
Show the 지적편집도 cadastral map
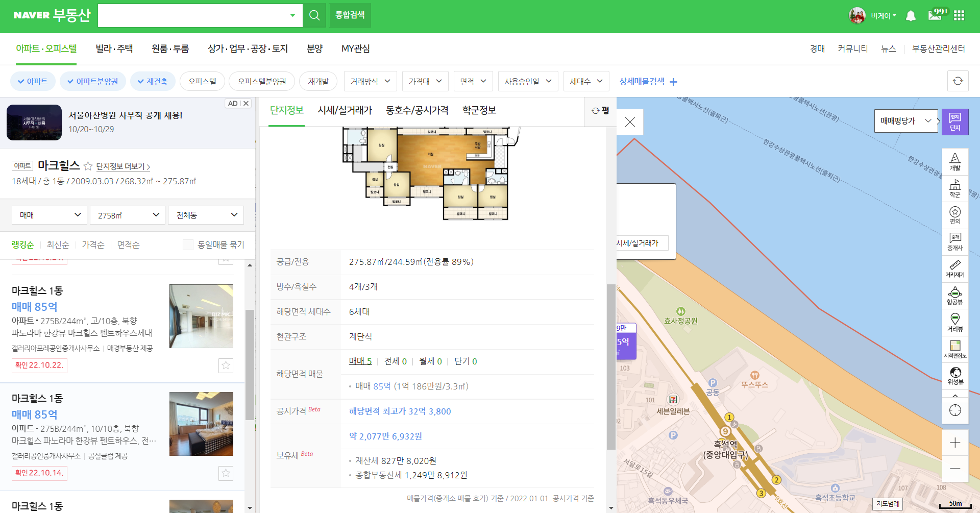(955, 350)
